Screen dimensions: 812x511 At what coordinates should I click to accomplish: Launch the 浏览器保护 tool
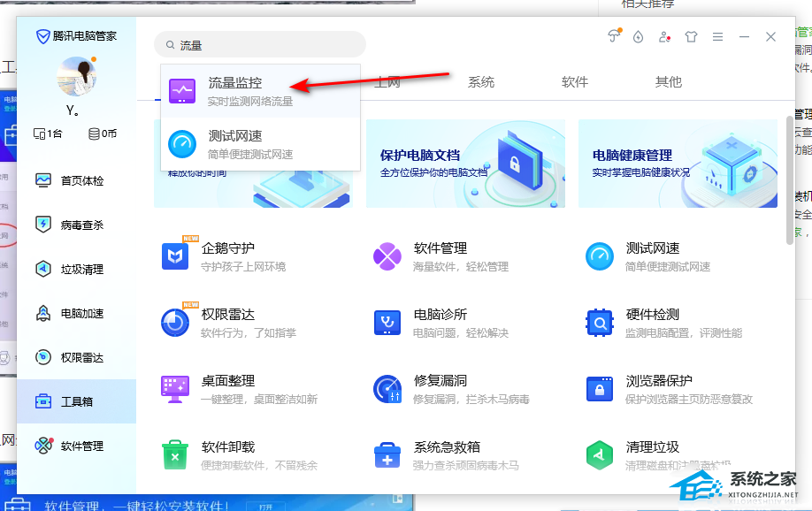[669, 389]
